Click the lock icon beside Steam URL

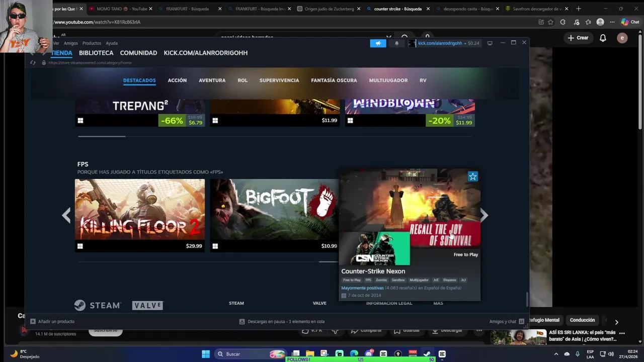[x=44, y=63]
